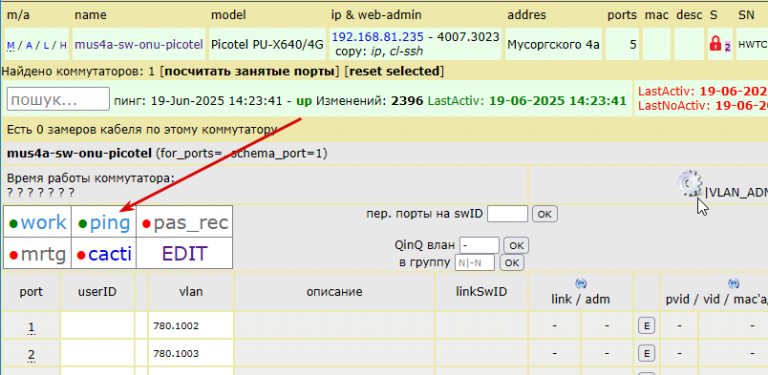This screenshot has width=768, height=375.
Task: Click vlan cell 780.1002
Action: (191, 326)
